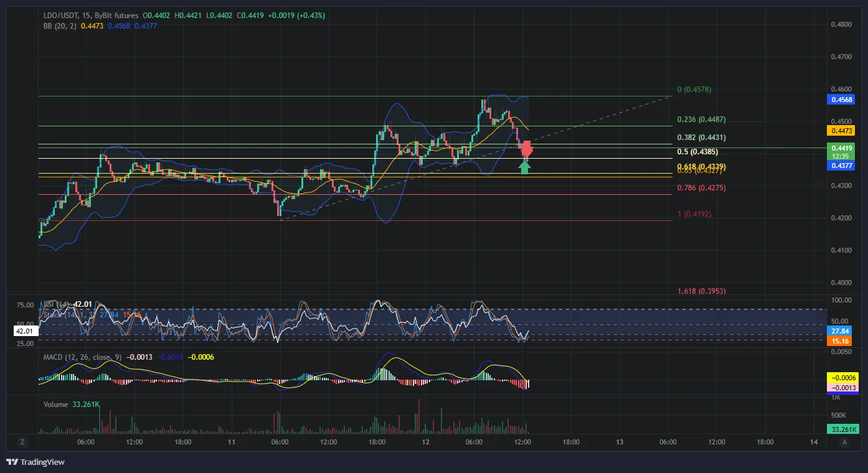Click the 0.4800 price scale label
Image resolution: width=868 pixels, height=473 pixels.
(x=840, y=24)
